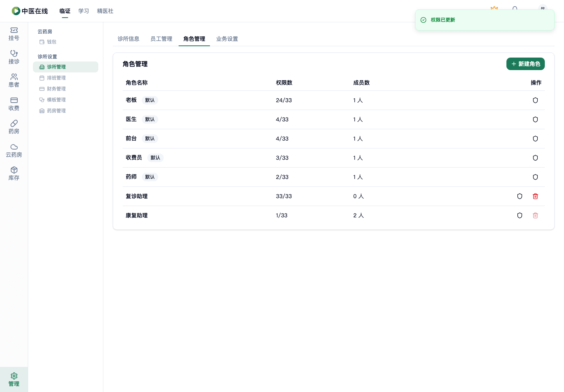
Task: Click the 角色名称 column header
Action: click(x=137, y=83)
